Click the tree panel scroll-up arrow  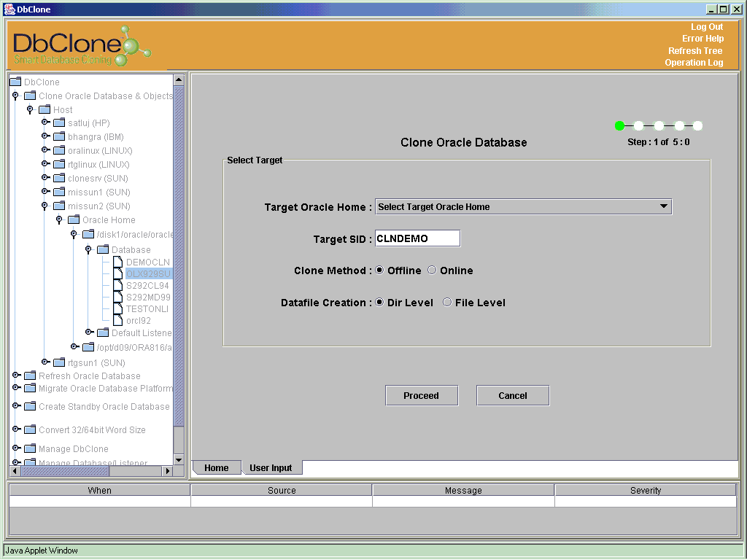pos(179,79)
